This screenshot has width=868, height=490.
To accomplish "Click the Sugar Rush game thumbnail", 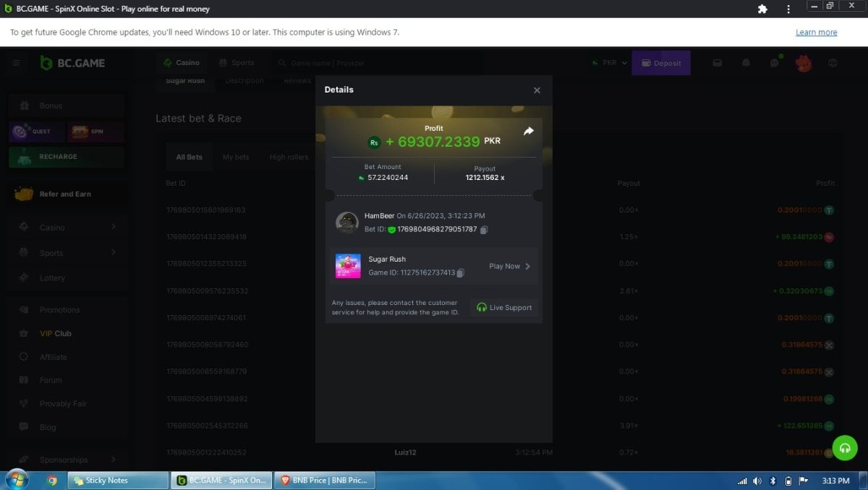I will pyautogui.click(x=348, y=266).
